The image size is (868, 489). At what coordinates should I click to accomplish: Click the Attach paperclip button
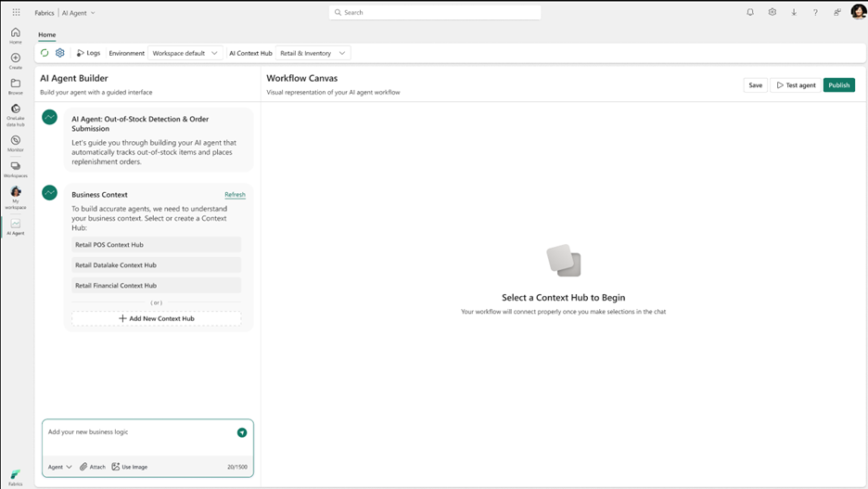[x=93, y=467]
